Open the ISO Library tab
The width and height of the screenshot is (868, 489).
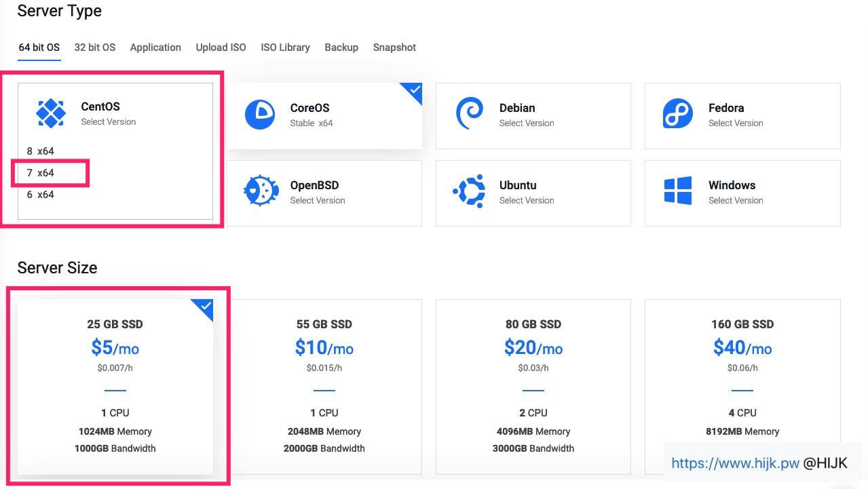[285, 47]
